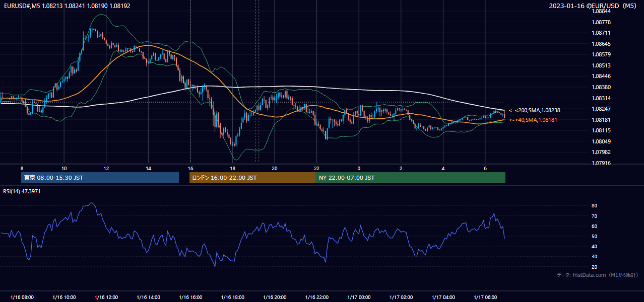
Task: Click the 1/17 00:00 bottom time label
Action: click(359, 297)
